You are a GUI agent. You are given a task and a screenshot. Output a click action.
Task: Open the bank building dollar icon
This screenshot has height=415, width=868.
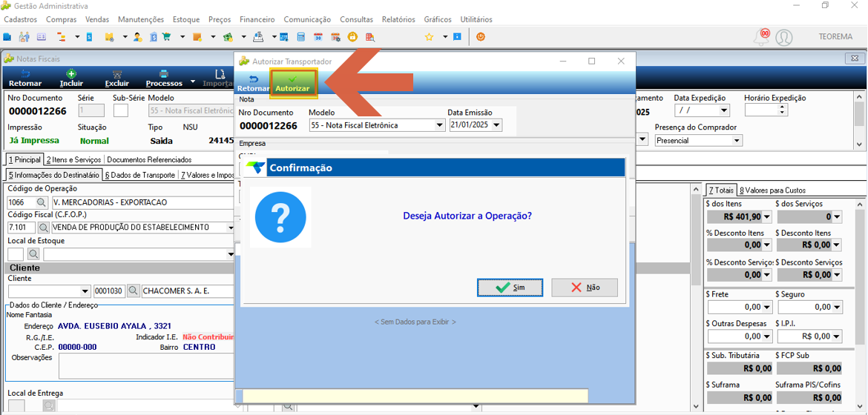[x=154, y=37]
